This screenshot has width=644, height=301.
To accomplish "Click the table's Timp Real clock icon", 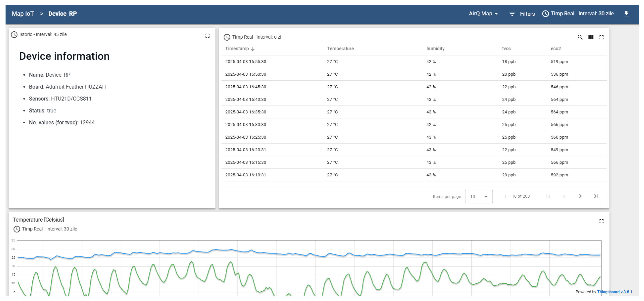I will (227, 37).
